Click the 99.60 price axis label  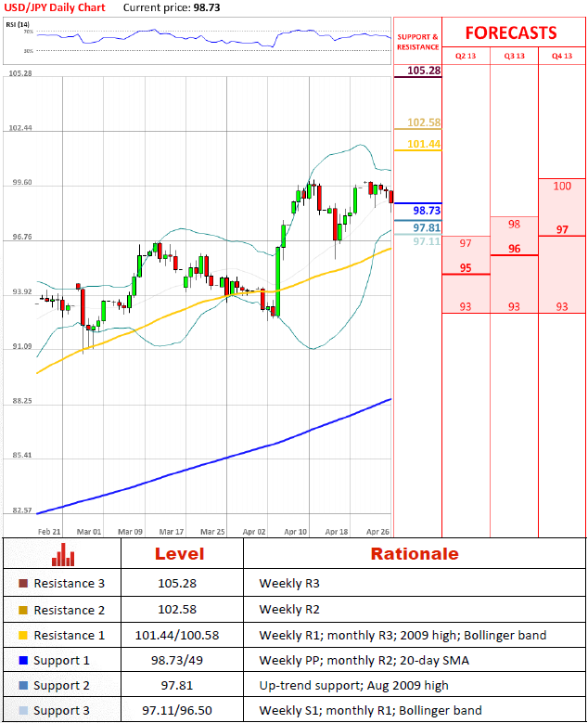[22, 182]
